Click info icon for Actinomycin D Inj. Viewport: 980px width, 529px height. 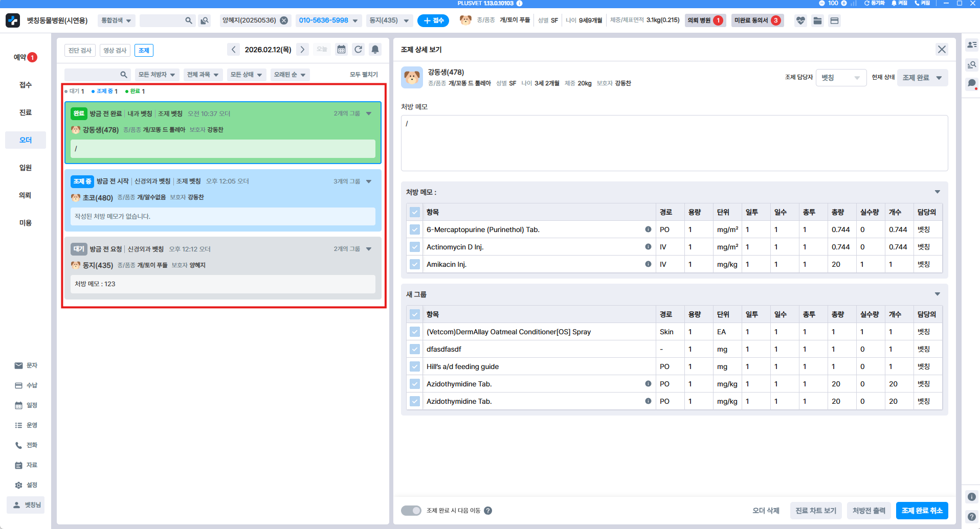pyautogui.click(x=648, y=247)
